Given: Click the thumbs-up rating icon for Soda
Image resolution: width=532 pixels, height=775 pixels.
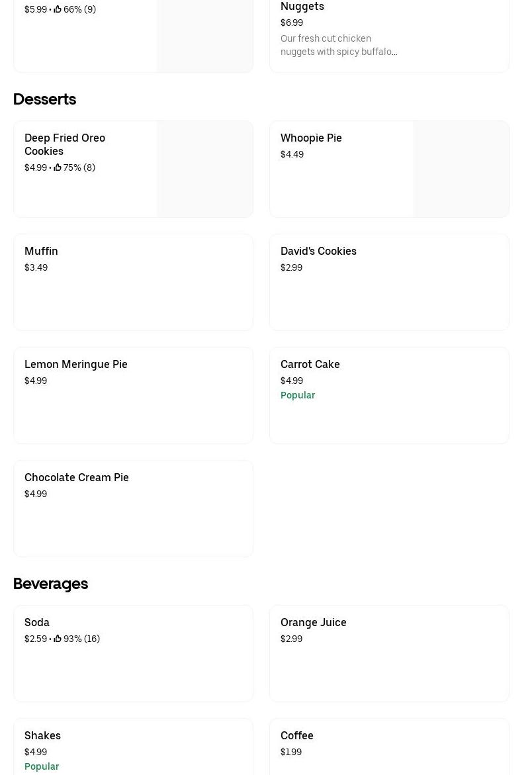Looking at the screenshot, I should pyautogui.click(x=58, y=639).
